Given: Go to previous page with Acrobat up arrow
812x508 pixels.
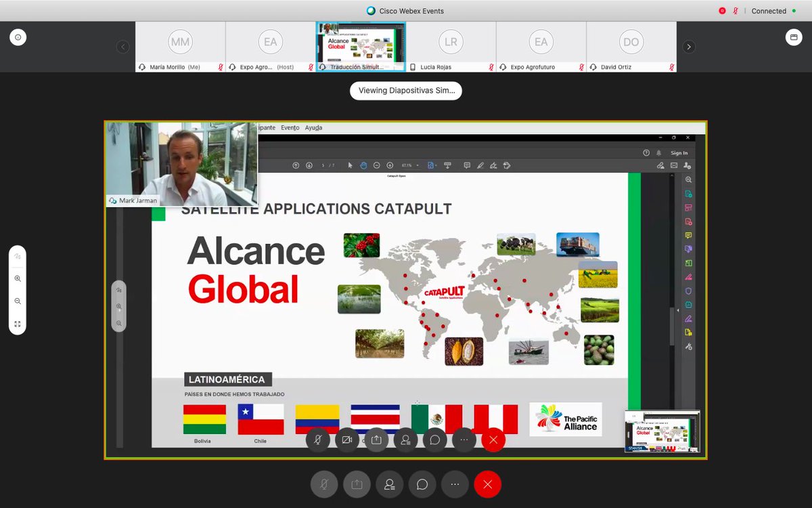Looking at the screenshot, I should pos(296,165).
